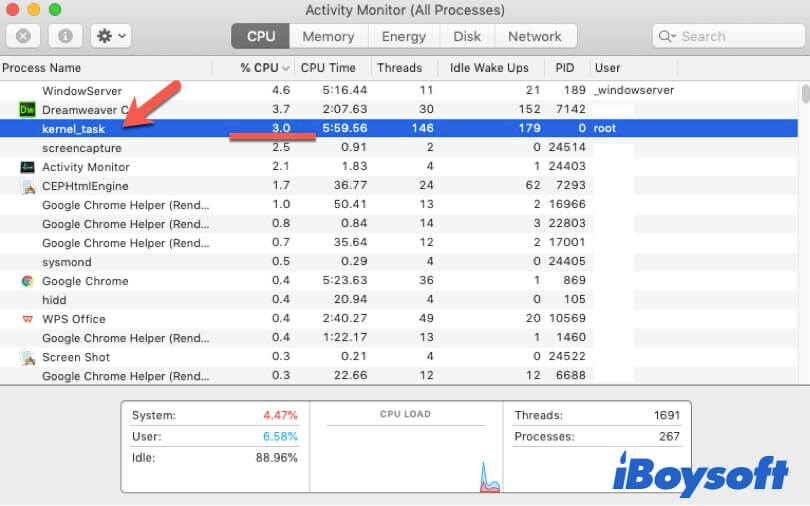Click the WPS Office process icon

[27, 319]
